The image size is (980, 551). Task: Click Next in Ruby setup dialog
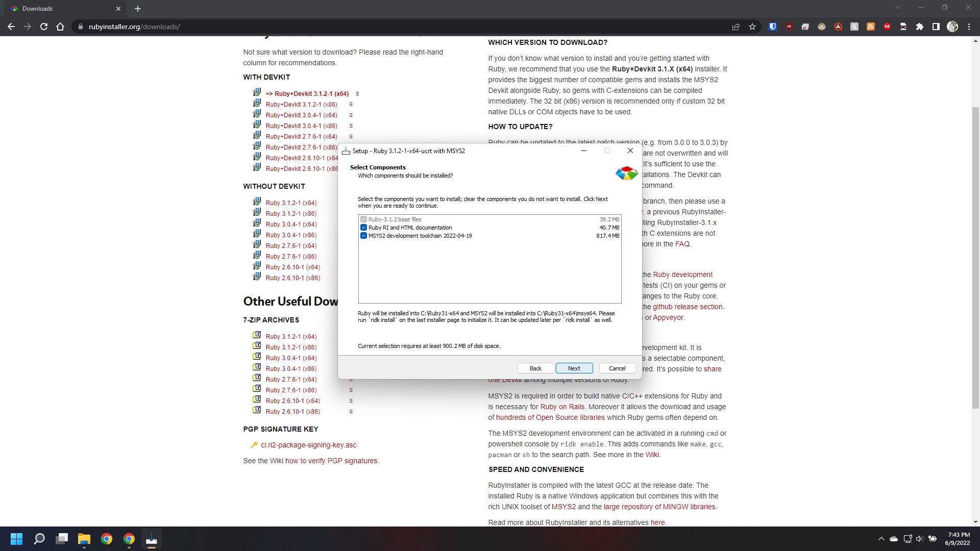pyautogui.click(x=574, y=368)
